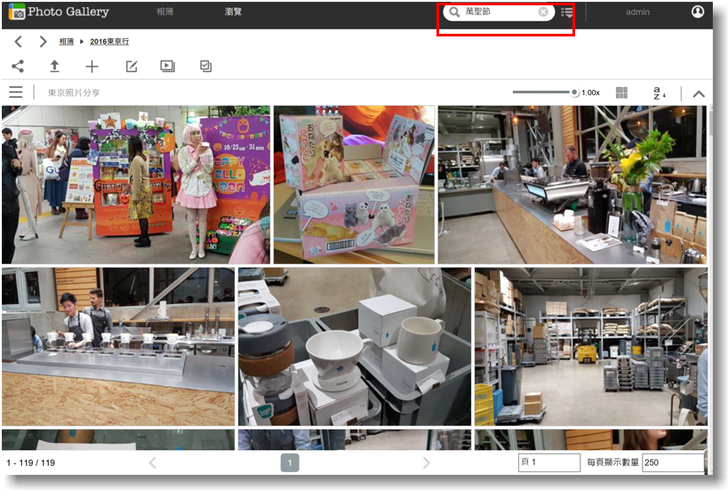728x490 pixels.
Task: Click the edit pencil icon
Action: pyautogui.click(x=131, y=66)
